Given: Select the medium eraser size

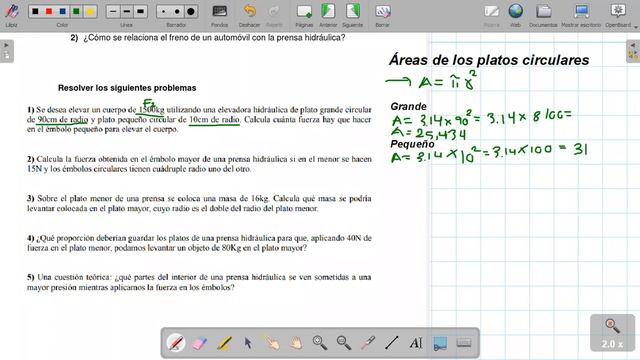Looking at the screenshot, I should pos(177,11).
